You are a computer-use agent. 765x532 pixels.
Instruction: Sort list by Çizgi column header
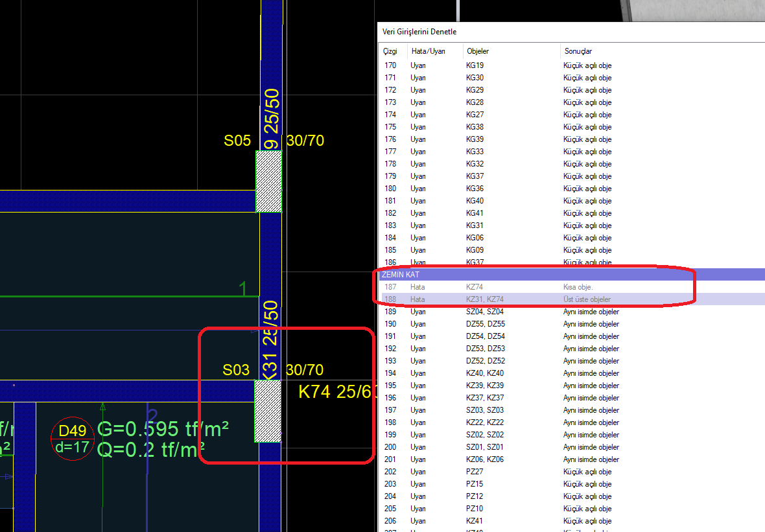(x=390, y=51)
